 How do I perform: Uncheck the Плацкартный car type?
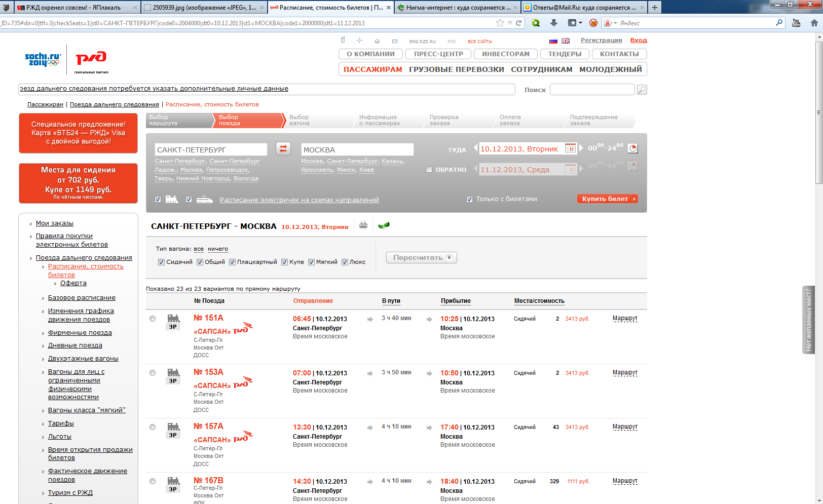(x=232, y=262)
